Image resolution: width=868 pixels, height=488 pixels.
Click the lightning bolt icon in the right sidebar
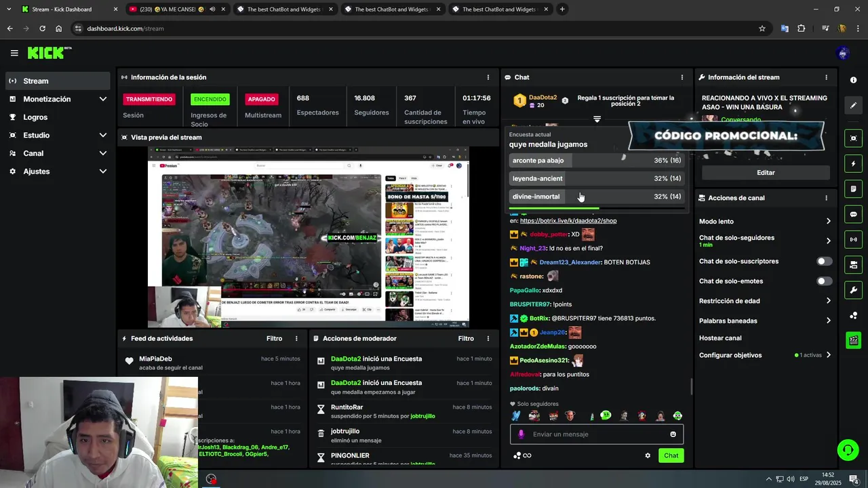[x=853, y=163]
